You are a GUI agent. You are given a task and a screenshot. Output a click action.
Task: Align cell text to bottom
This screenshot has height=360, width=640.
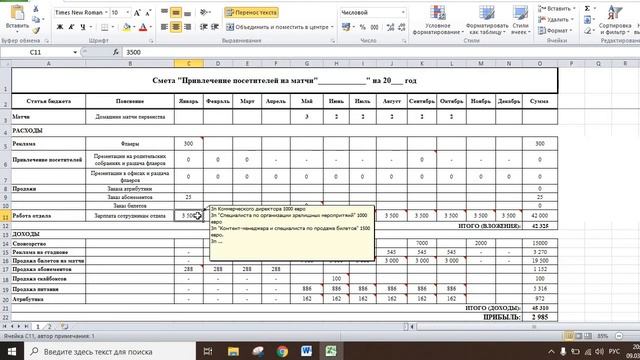187,13
